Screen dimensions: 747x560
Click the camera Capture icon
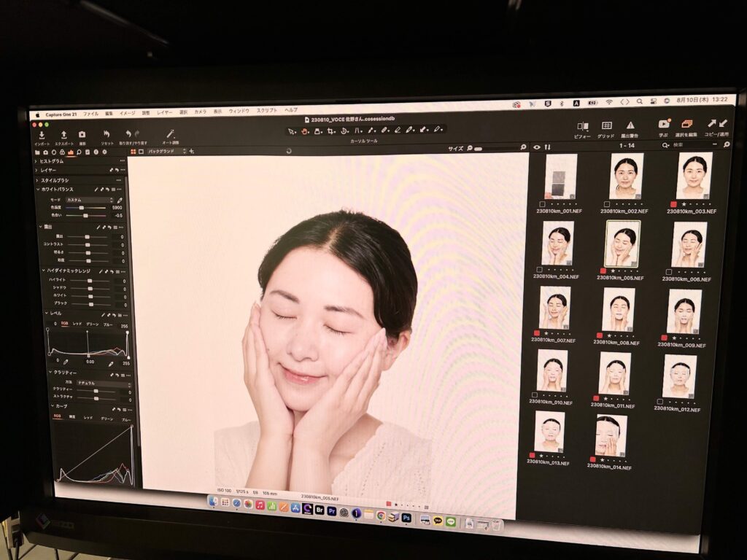[x=82, y=134]
